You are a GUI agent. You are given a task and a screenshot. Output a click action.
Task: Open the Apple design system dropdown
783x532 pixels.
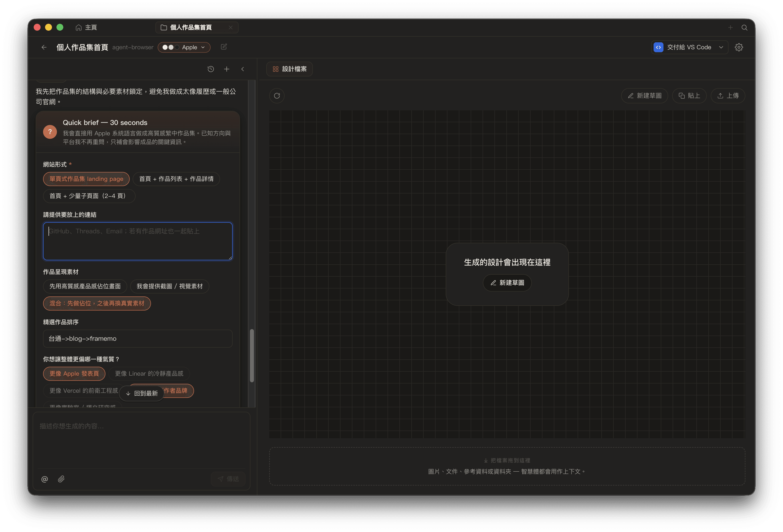tap(184, 47)
